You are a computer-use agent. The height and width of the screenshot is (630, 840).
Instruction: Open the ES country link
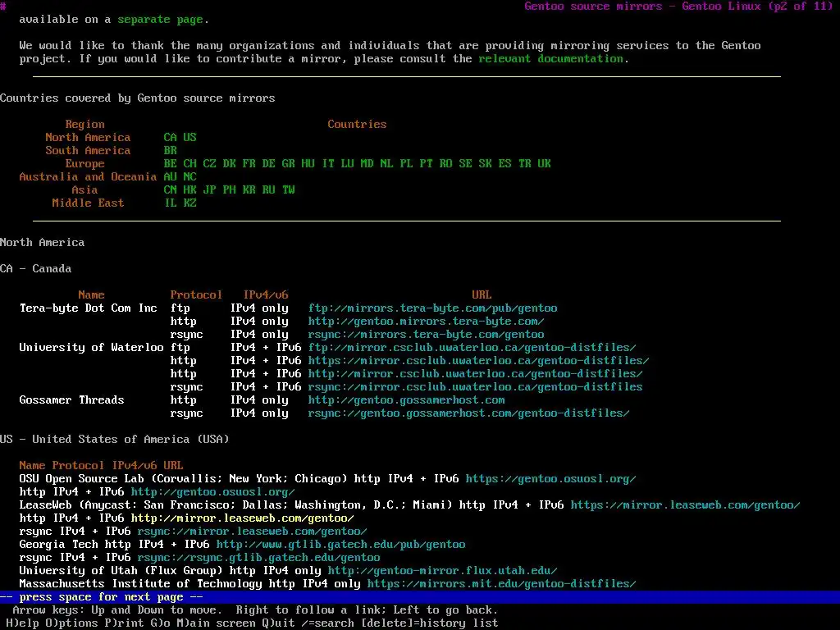point(504,164)
